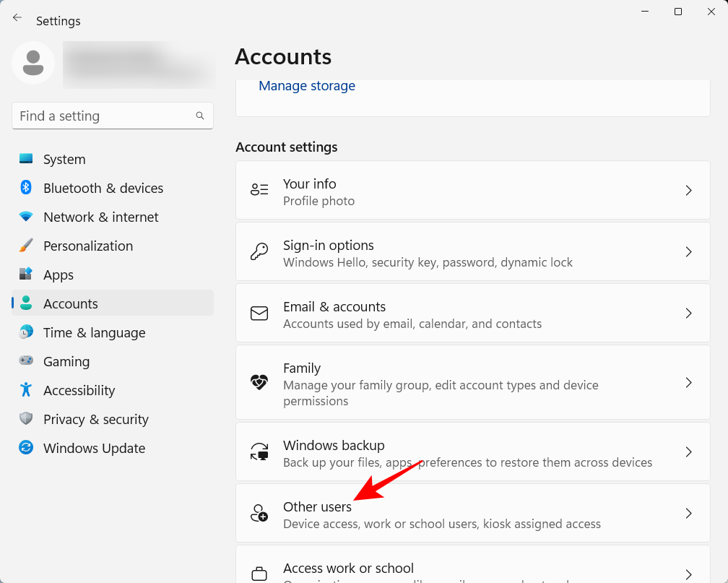Open Windows Update via its icon
This screenshot has width=728, height=583.
coord(25,448)
